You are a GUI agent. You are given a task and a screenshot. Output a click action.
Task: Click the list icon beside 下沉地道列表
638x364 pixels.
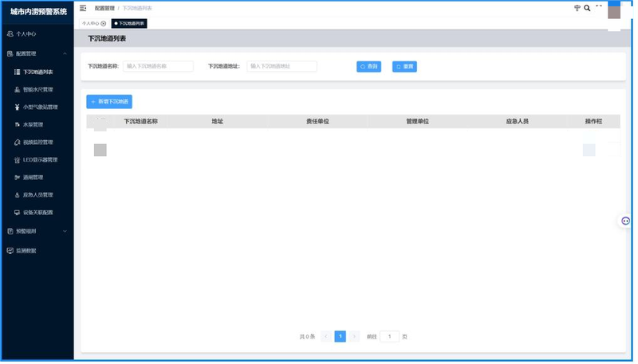[x=17, y=72]
